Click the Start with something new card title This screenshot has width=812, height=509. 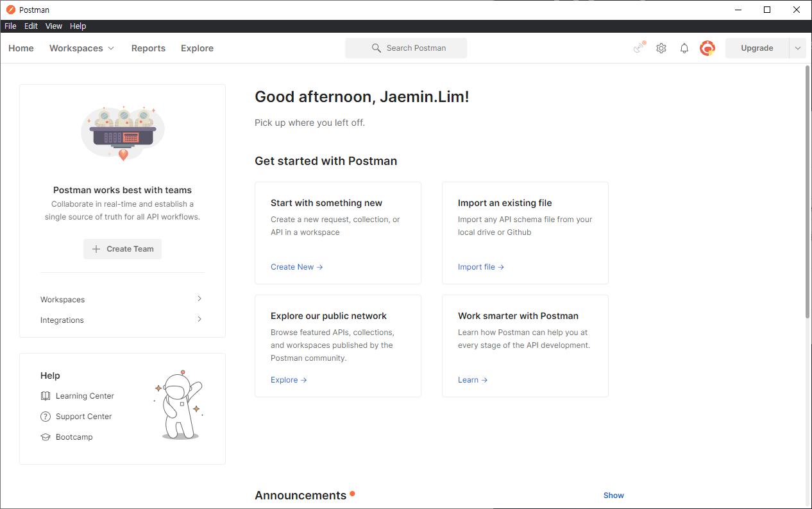326,203
